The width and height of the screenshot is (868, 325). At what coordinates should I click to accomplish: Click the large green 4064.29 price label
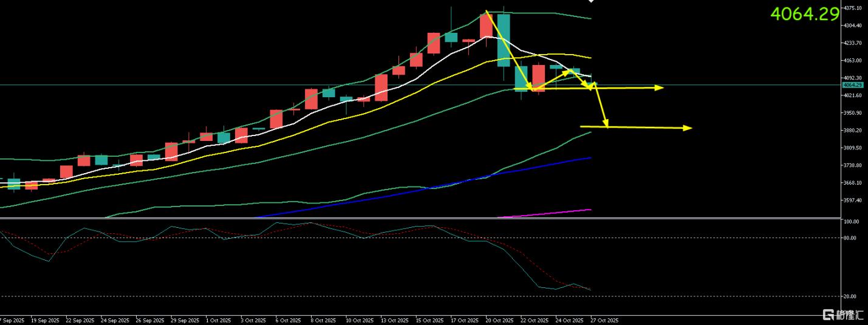pyautogui.click(x=804, y=15)
